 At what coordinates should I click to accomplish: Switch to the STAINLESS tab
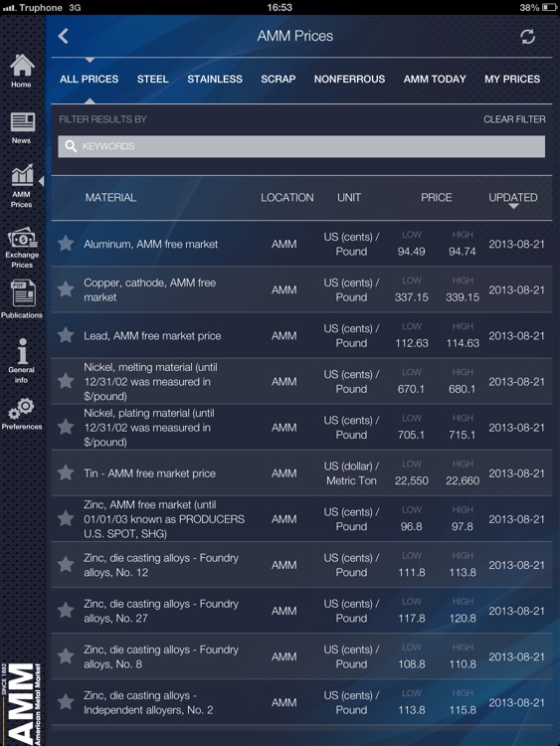(x=215, y=79)
